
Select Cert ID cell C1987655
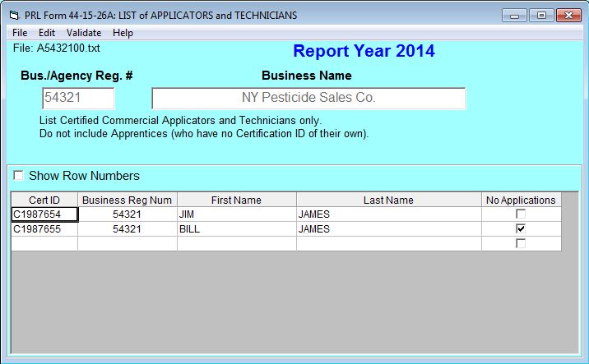pos(44,229)
